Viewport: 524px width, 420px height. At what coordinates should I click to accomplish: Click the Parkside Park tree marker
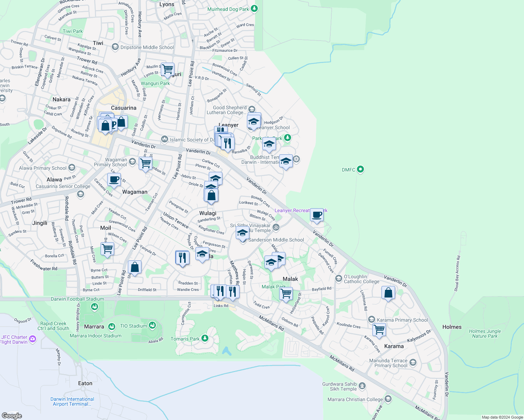[287, 138]
